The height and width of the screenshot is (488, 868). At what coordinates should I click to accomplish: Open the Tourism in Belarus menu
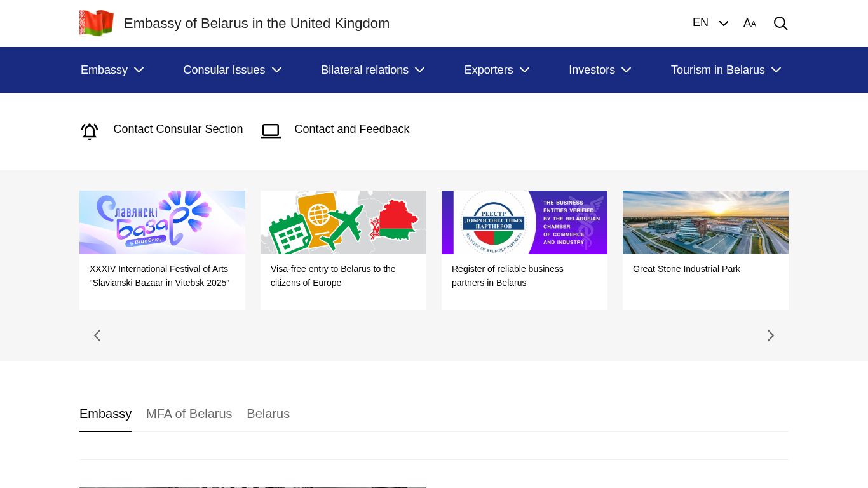click(726, 70)
